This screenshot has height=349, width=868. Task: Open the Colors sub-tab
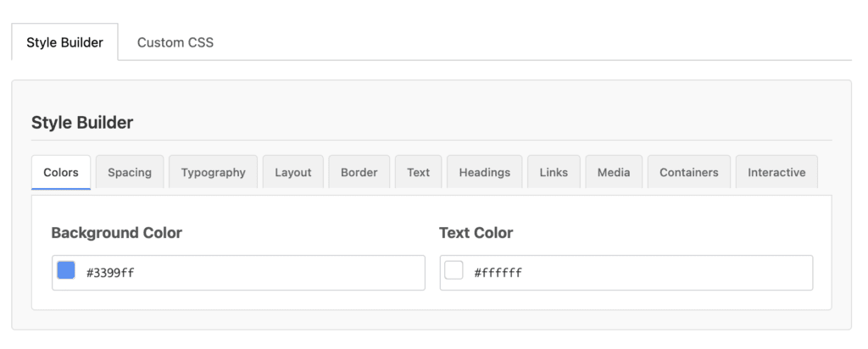point(61,172)
